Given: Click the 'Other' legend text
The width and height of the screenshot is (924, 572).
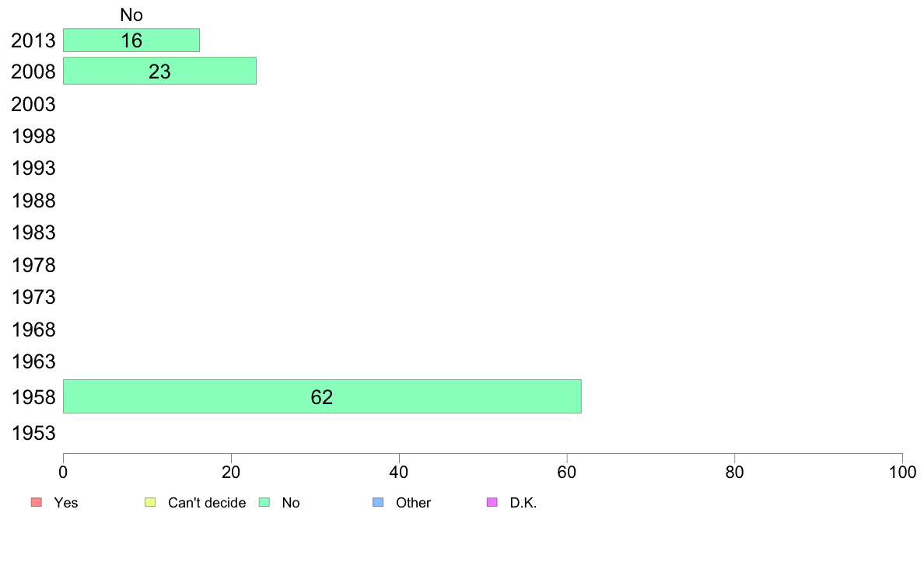Looking at the screenshot, I should [413, 503].
